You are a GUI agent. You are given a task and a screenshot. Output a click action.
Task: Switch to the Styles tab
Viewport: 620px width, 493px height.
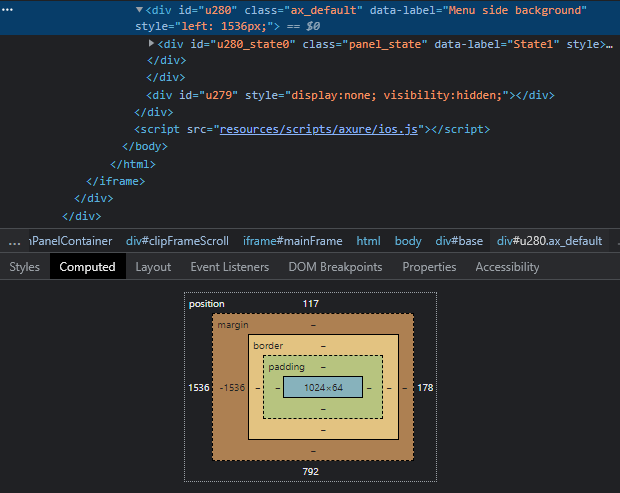[25, 267]
